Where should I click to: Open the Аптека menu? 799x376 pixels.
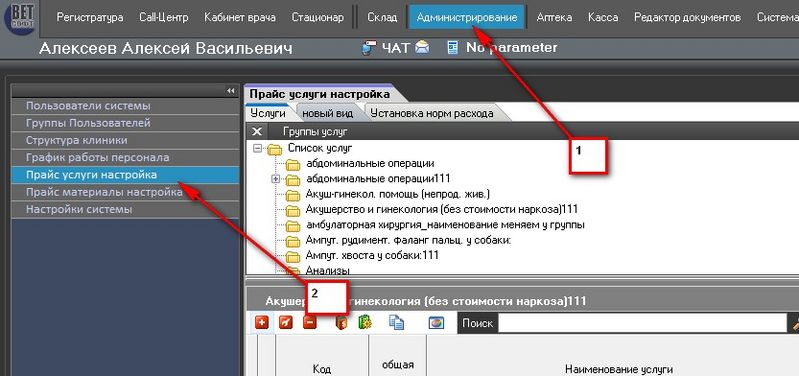coord(554,17)
